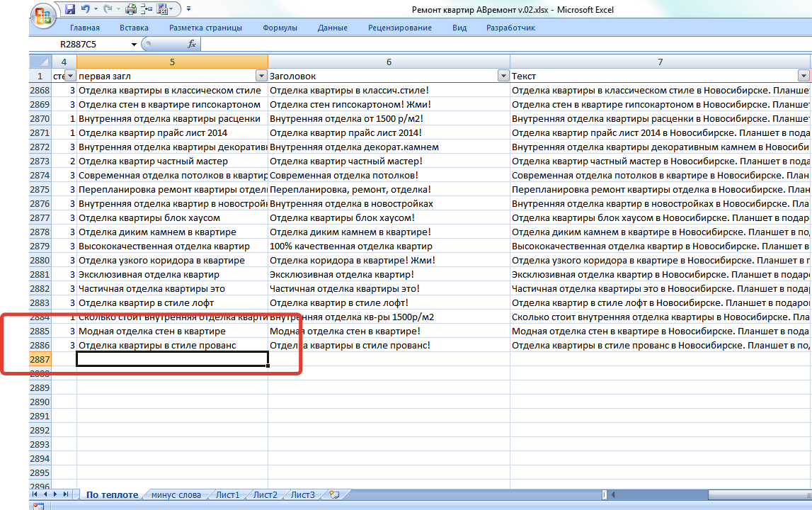812x510 pixels.
Task: Open the Разработчик ribbon tab
Action: [x=510, y=28]
